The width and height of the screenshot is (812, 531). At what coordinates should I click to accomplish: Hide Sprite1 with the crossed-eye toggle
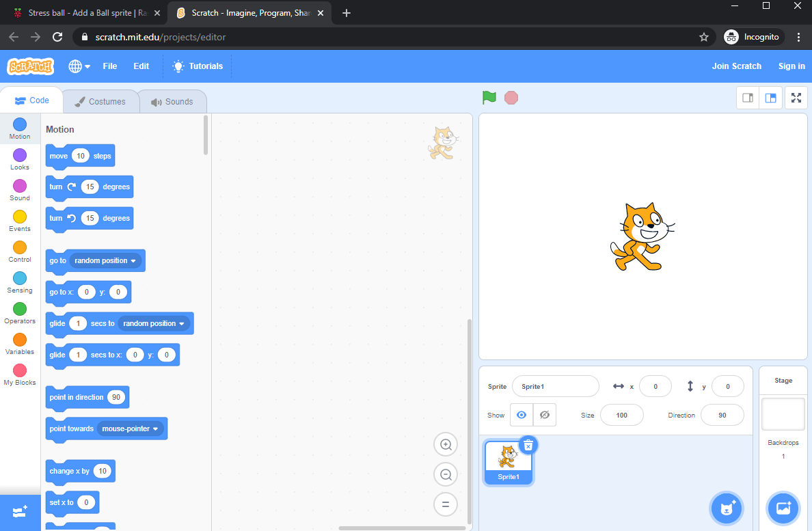544,415
